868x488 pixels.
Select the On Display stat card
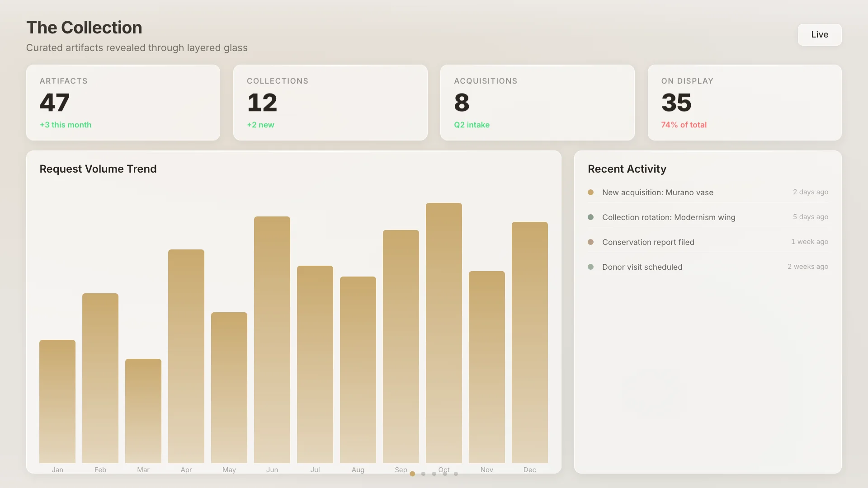pyautogui.click(x=744, y=103)
